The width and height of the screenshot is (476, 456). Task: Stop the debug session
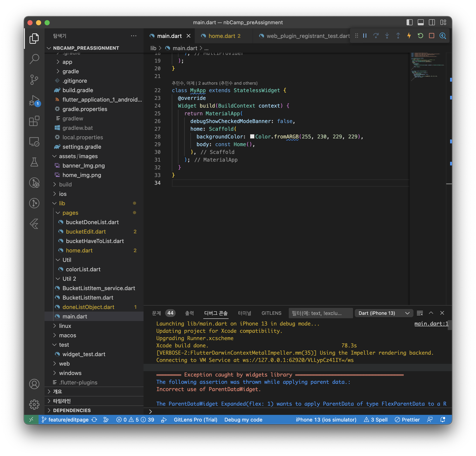(x=432, y=36)
